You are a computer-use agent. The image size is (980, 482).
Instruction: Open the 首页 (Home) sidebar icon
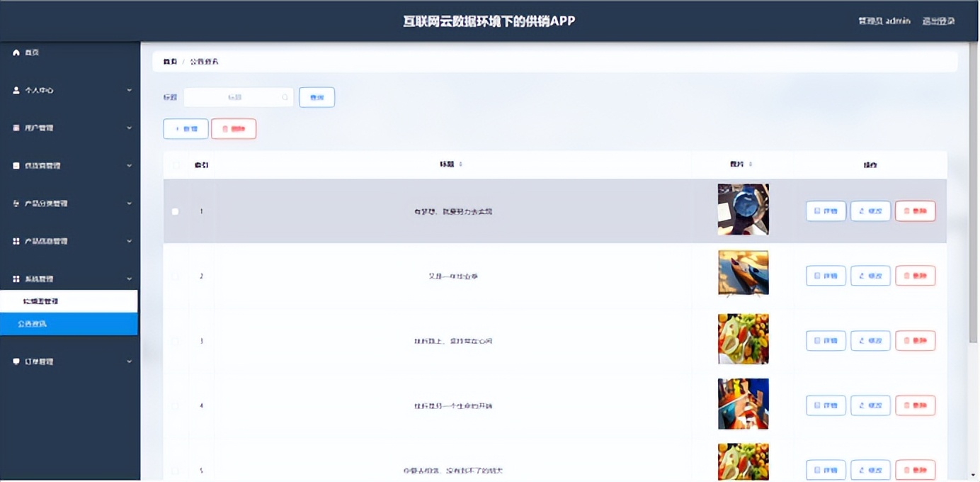[16, 52]
